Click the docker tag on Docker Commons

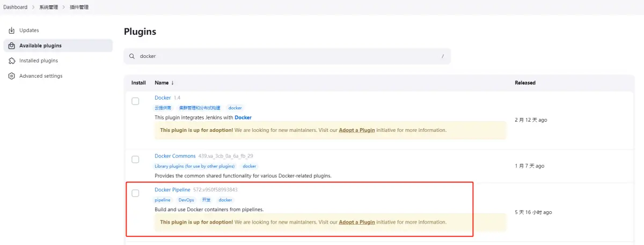(250, 166)
